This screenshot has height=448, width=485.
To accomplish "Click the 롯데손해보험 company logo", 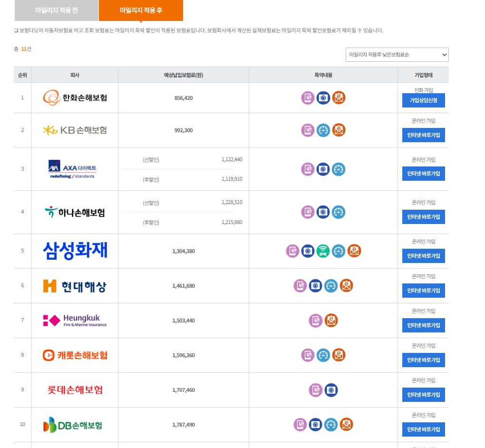I will 75,390.
